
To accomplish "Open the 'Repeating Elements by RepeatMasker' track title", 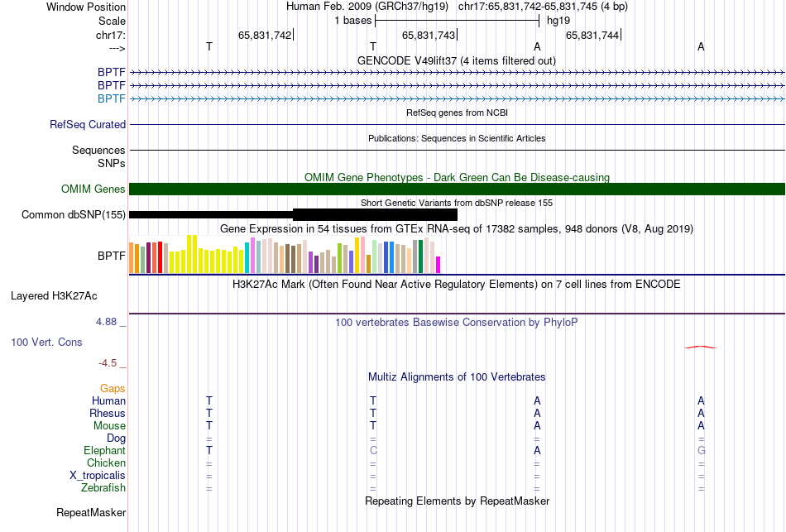I will click(x=457, y=501).
